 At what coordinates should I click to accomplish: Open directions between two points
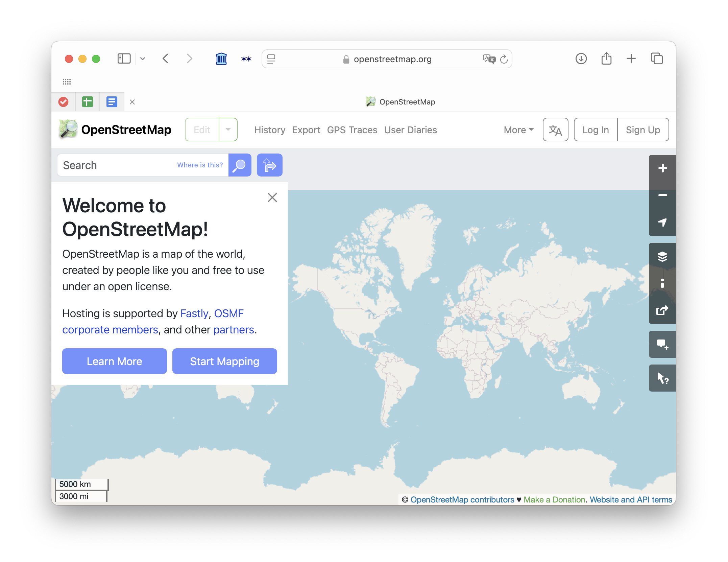tap(269, 165)
